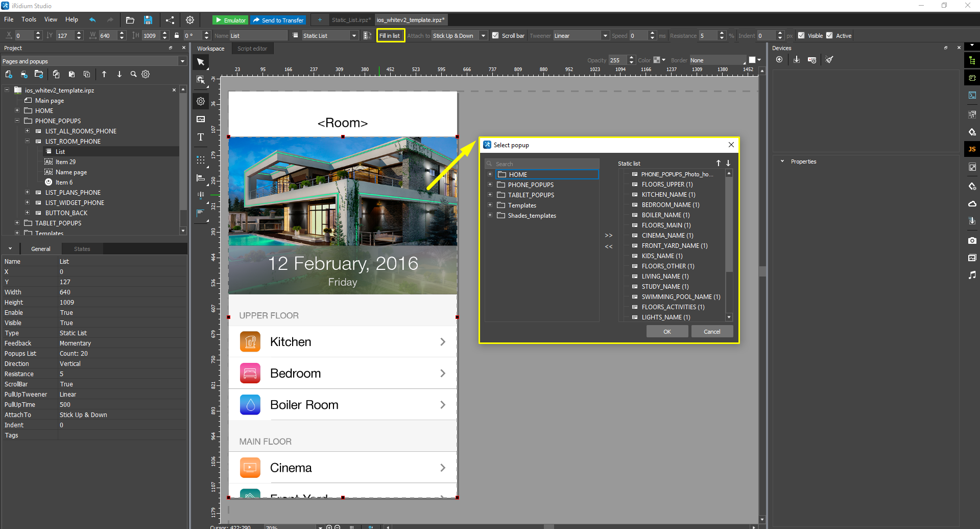This screenshot has height=529, width=980.
Task: Toggle the Scroll bar checkbox
Action: [495, 36]
